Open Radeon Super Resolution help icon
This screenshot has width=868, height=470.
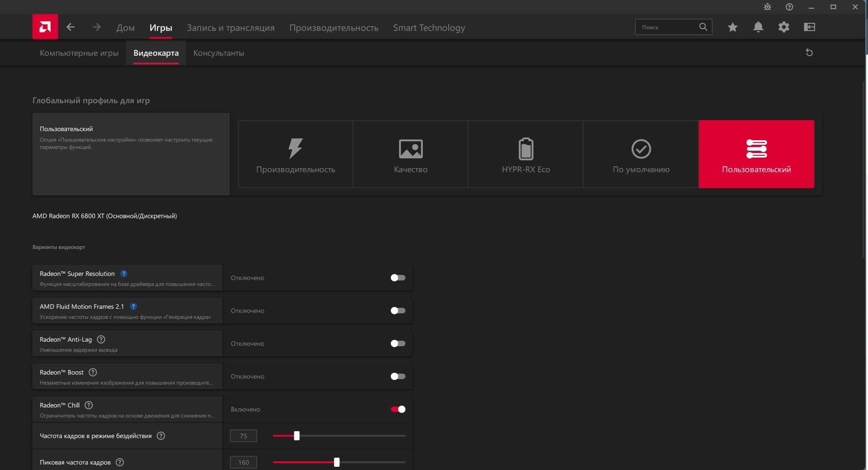[x=124, y=274]
